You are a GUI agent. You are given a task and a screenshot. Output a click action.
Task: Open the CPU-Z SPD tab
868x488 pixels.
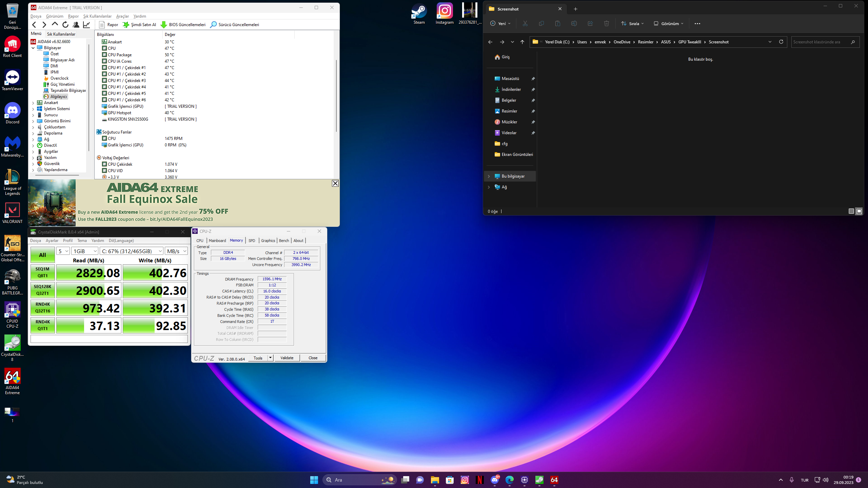(x=252, y=241)
